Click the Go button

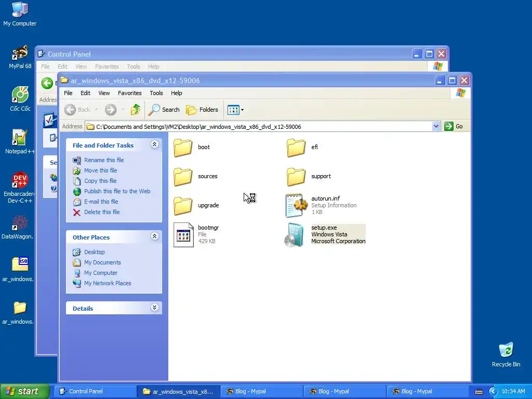point(454,127)
